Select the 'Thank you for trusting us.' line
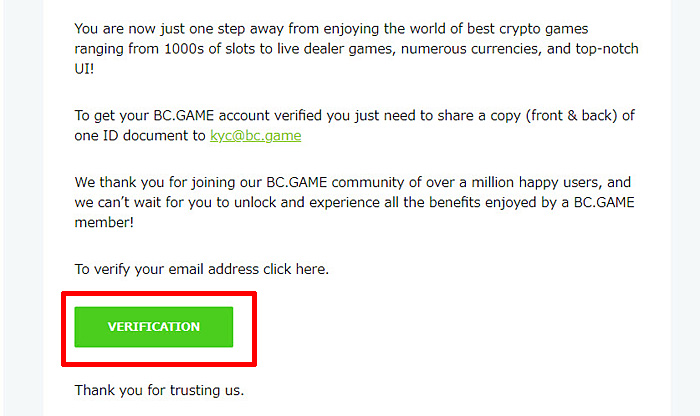The width and height of the screenshot is (700, 416). (159, 390)
